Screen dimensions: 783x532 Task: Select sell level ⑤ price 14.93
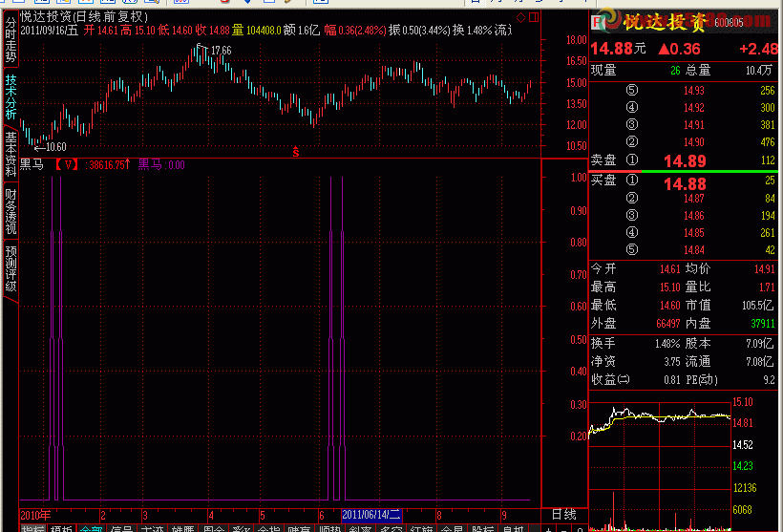point(693,91)
